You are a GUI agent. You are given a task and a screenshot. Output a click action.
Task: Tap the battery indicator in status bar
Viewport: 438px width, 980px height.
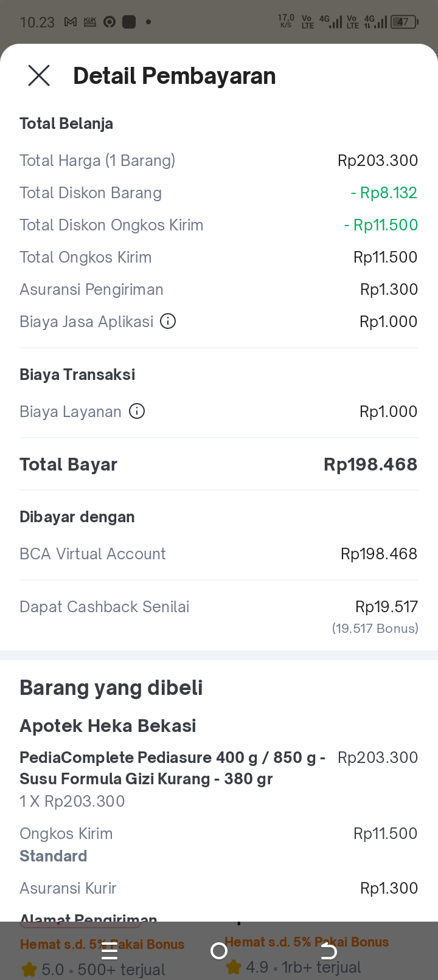point(405,22)
